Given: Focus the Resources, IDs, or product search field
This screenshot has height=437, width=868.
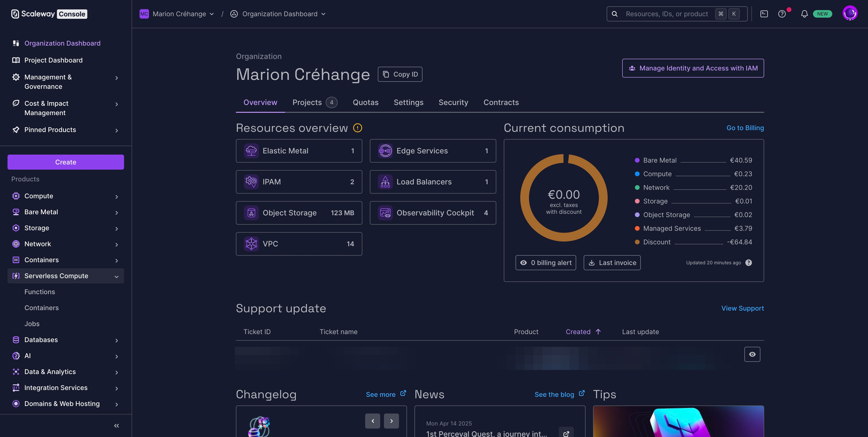Looking at the screenshot, I should [x=677, y=14].
